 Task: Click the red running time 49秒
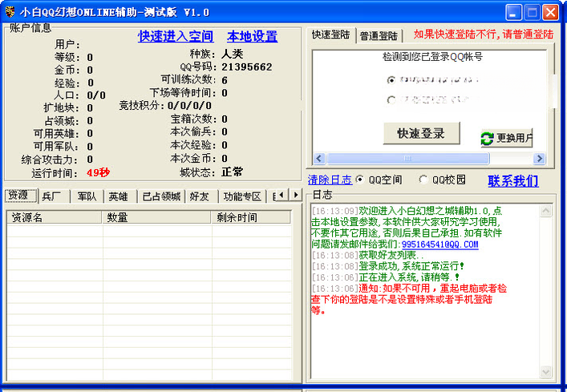pyautogui.click(x=98, y=172)
